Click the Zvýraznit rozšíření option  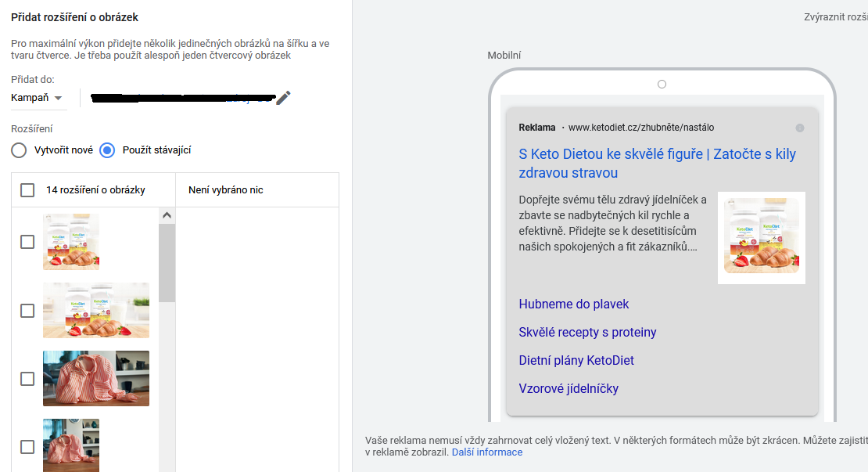click(836, 17)
